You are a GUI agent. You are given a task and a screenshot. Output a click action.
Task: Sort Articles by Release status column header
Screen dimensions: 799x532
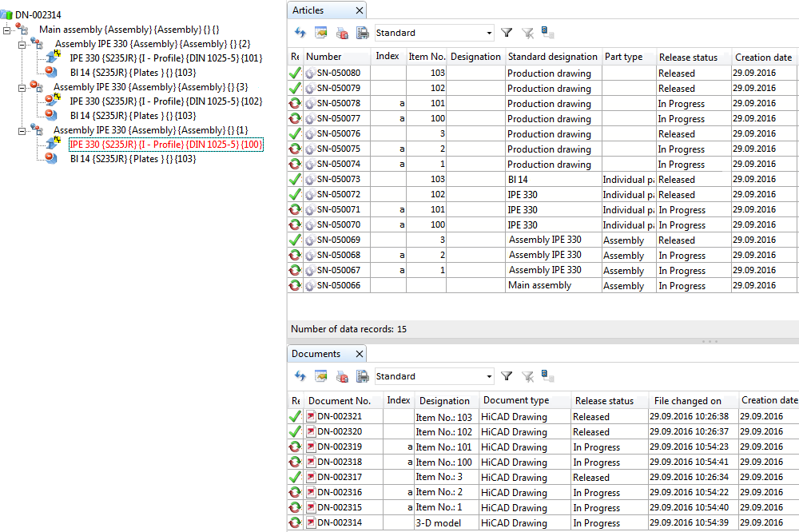[688, 58]
